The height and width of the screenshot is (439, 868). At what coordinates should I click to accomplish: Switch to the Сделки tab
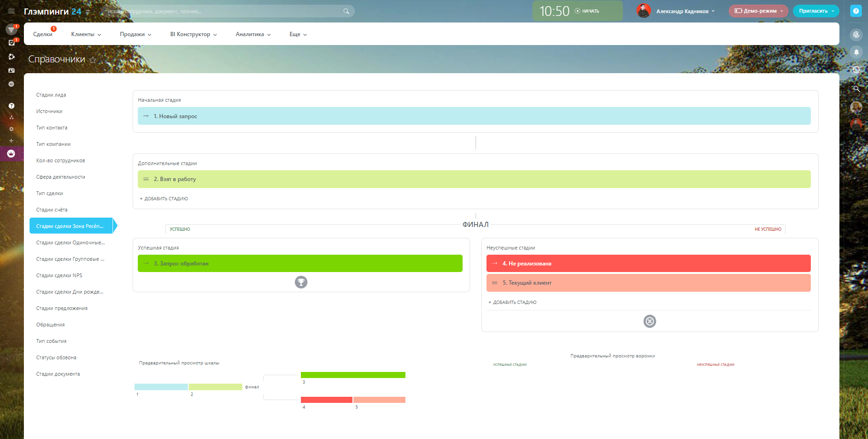click(43, 34)
